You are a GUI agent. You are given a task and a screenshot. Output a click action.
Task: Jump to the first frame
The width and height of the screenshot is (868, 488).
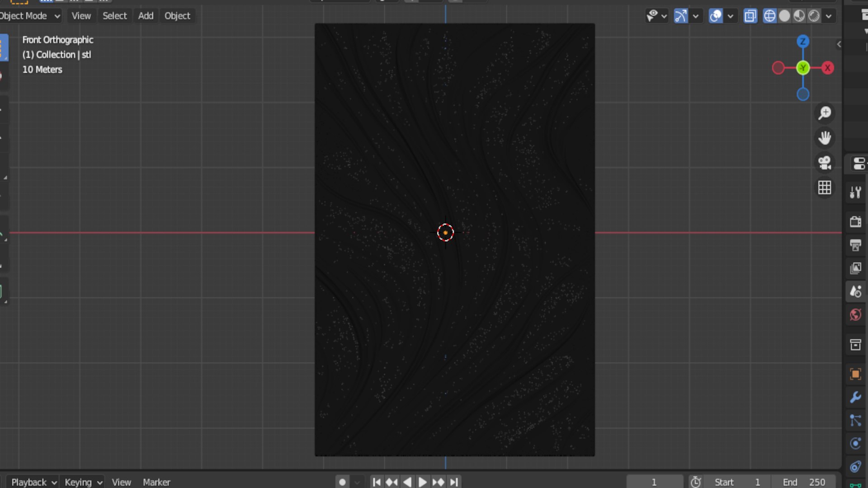tap(376, 482)
